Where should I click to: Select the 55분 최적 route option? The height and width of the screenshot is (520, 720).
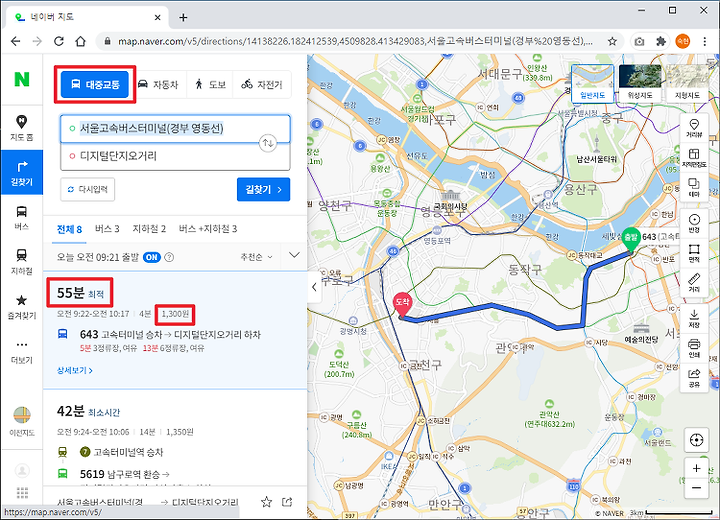click(175, 330)
